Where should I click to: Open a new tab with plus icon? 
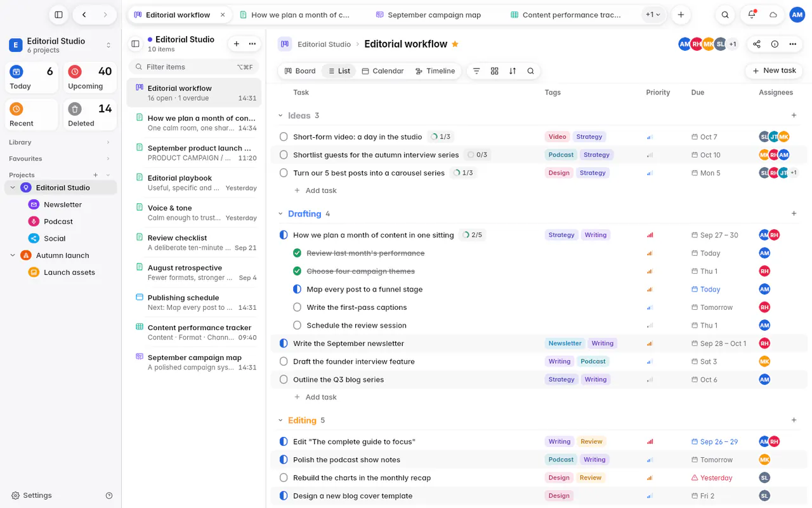pos(681,15)
